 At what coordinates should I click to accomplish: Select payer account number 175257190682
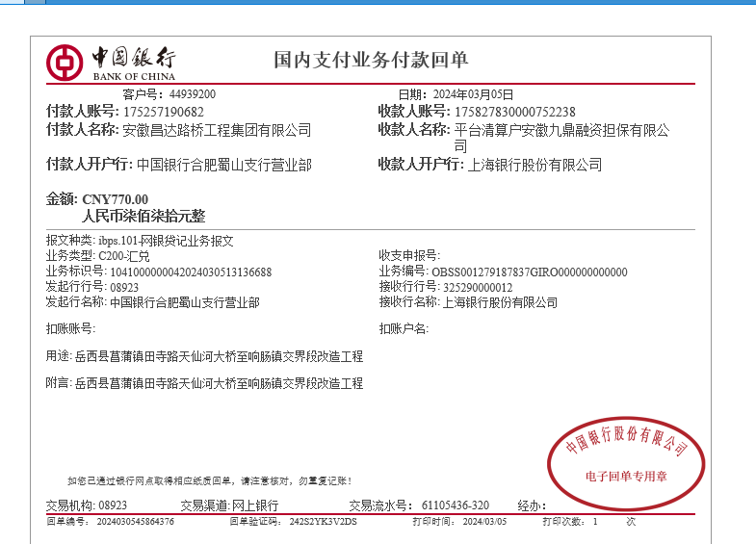point(163,112)
